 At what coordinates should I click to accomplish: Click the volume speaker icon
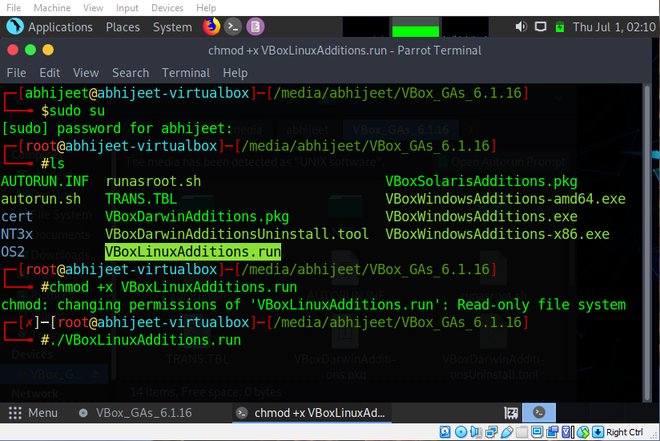coord(521,27)
